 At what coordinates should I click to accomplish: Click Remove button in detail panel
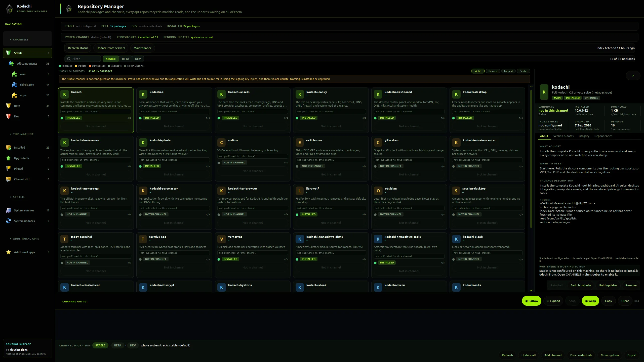point(631,285)
